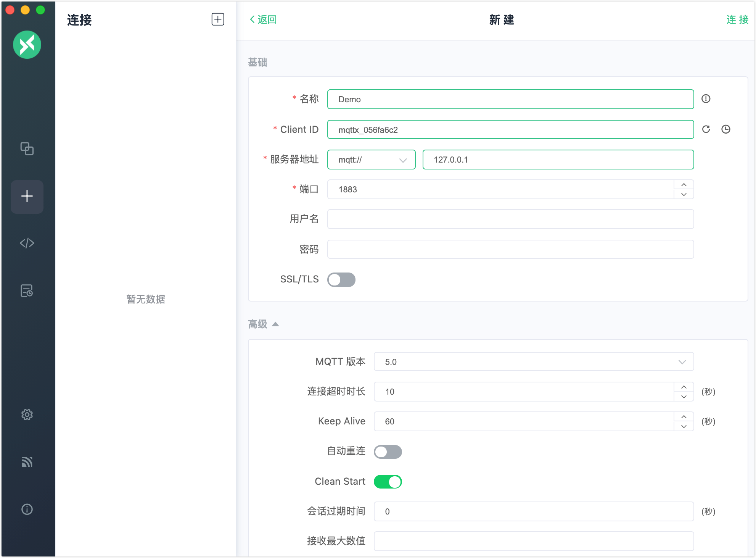Regenerate the Client ID with refresh icon
The image size is (756, 558).
(706, 129)
